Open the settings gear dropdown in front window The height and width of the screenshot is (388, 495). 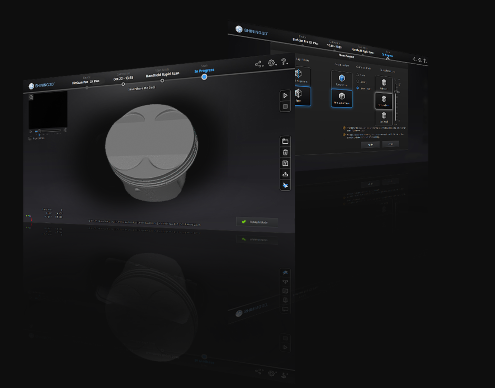272,63
